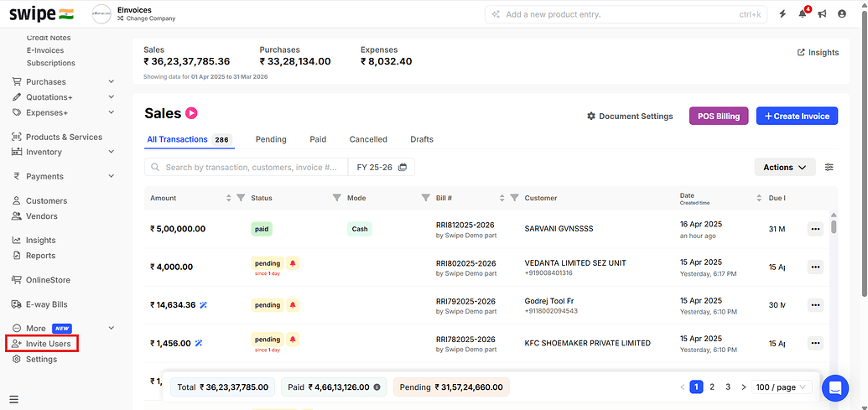Image resolution: width=868 pixels, height=410 pixels.
Task: Filter the Status column
Action: click(x=337, y=198)
